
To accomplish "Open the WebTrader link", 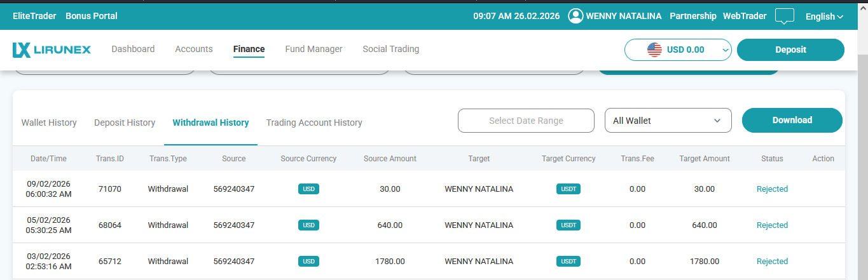I will (745, 16).
